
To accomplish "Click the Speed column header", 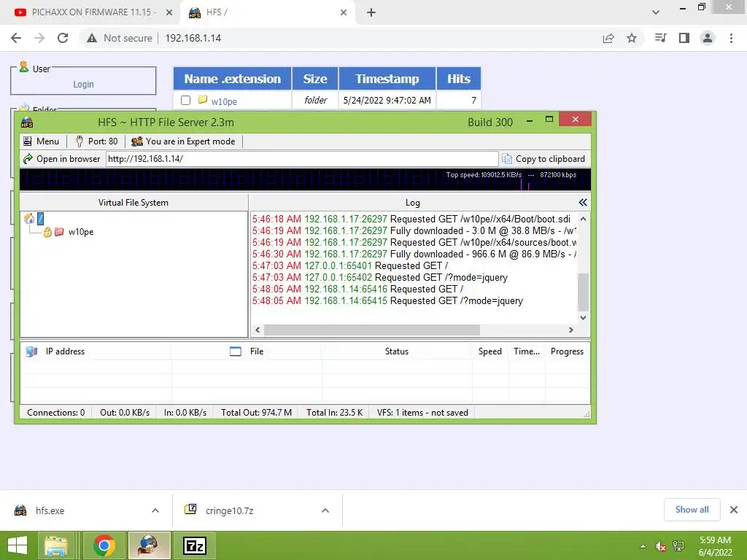I will click(x=489, y=351).
